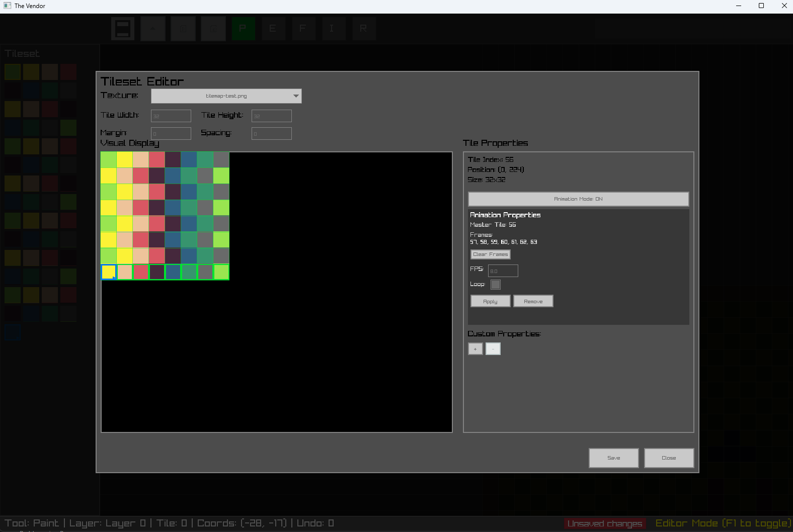
Task: Click the Texture dropdown arrow
Action: 296,96
